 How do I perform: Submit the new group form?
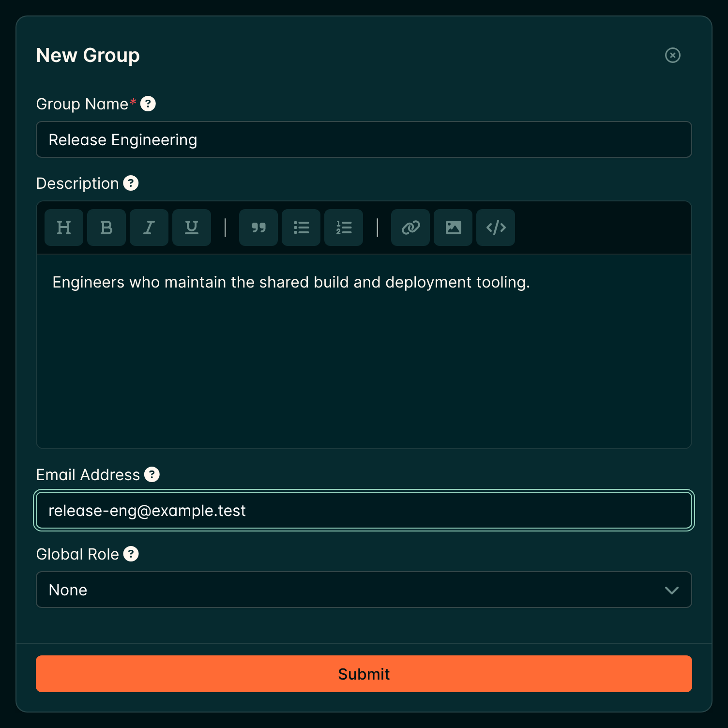[x=364, y=674]
